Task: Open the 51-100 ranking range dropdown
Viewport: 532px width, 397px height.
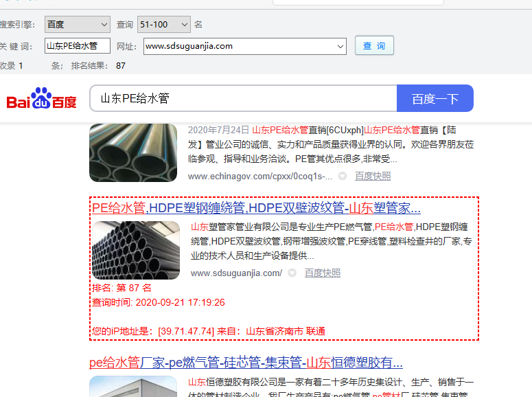Action: point(164,25)
